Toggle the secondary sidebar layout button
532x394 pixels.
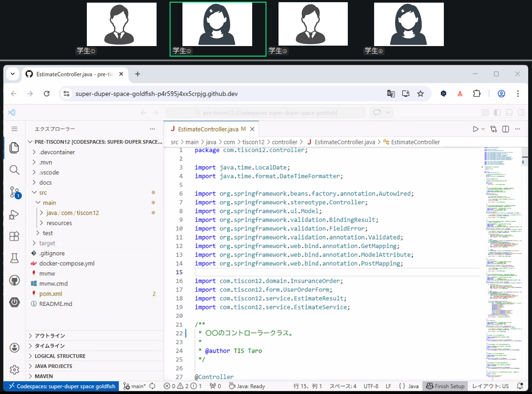tap(521, 113)
